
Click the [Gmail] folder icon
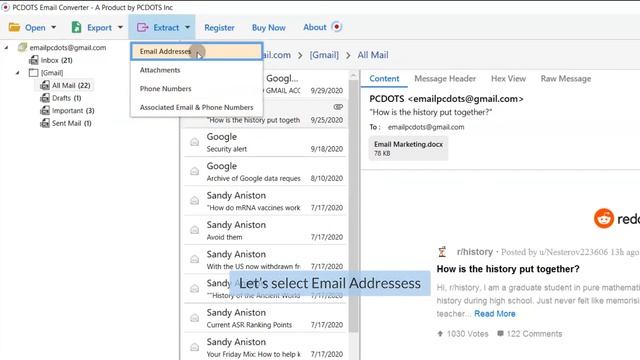coord(33,73)
